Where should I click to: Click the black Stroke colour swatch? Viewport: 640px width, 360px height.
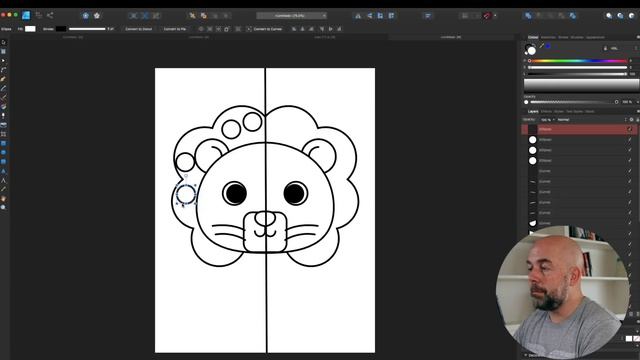coord(61,29)
